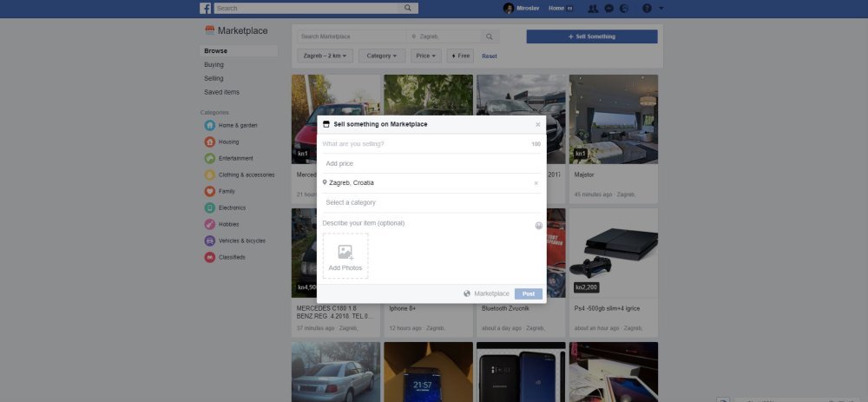Open the Friend Requests icon

click(x=593, y=8)
